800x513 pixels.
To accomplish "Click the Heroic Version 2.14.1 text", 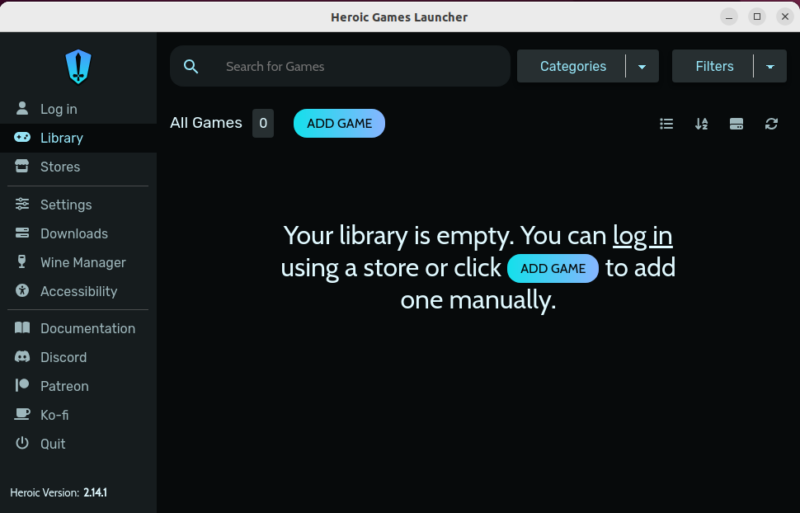I will [59, 493].
